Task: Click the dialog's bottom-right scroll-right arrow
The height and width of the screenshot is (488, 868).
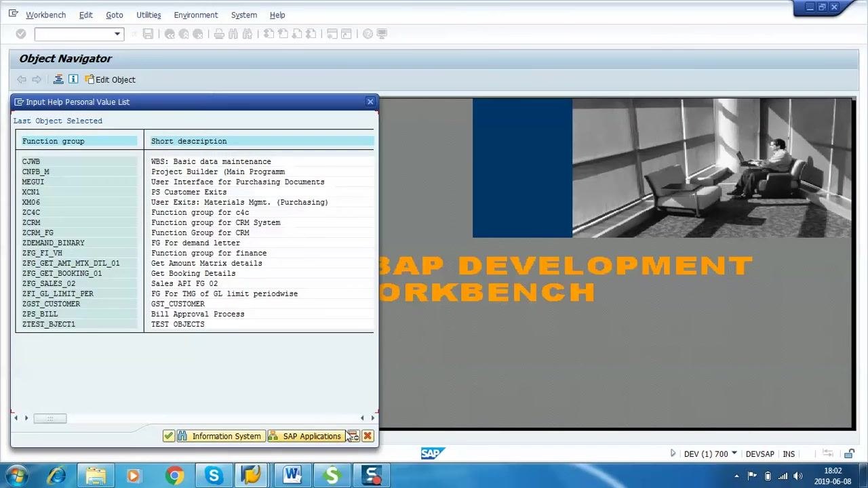Action: click(372, 418)
